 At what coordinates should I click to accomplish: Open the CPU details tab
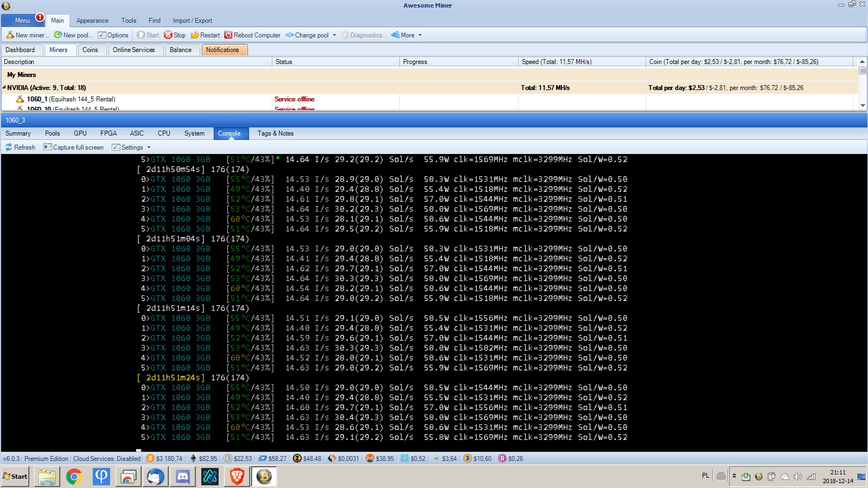[164, 133]
